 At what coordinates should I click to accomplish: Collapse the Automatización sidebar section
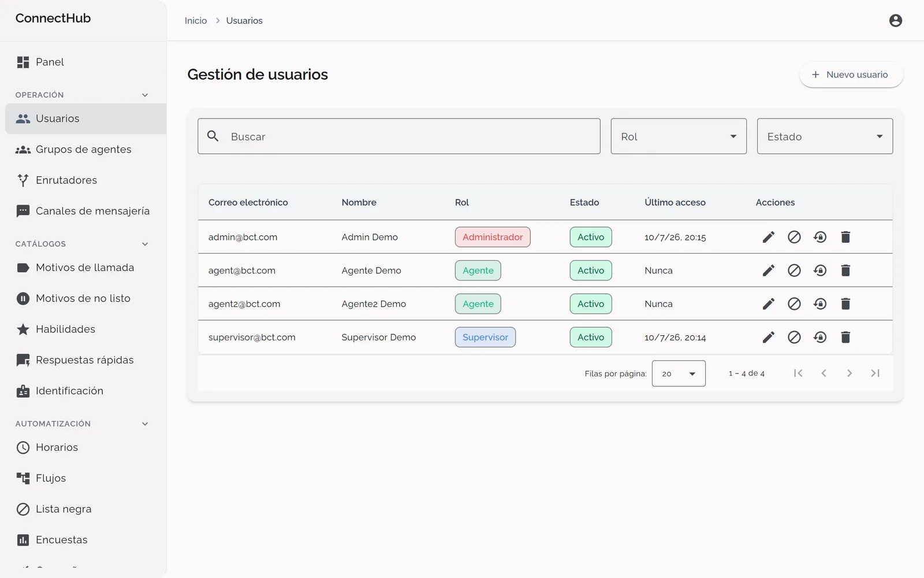click(x=145, y=424)
